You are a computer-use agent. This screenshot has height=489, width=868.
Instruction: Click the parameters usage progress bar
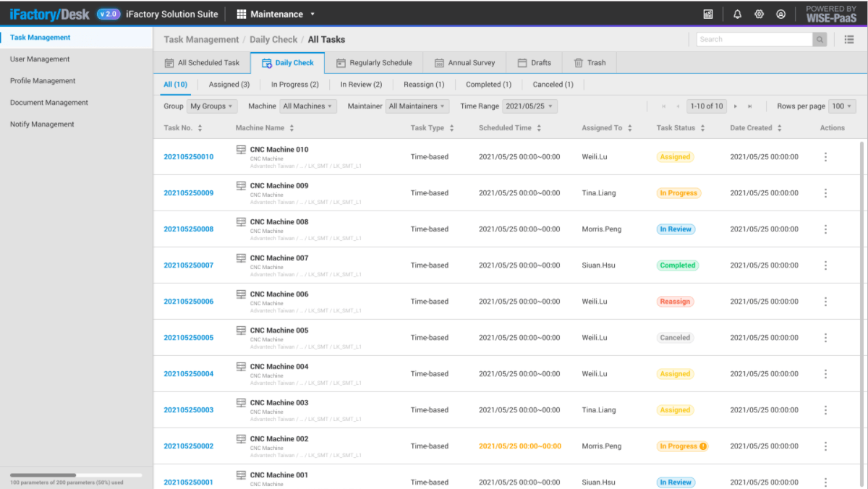point(76,475)
